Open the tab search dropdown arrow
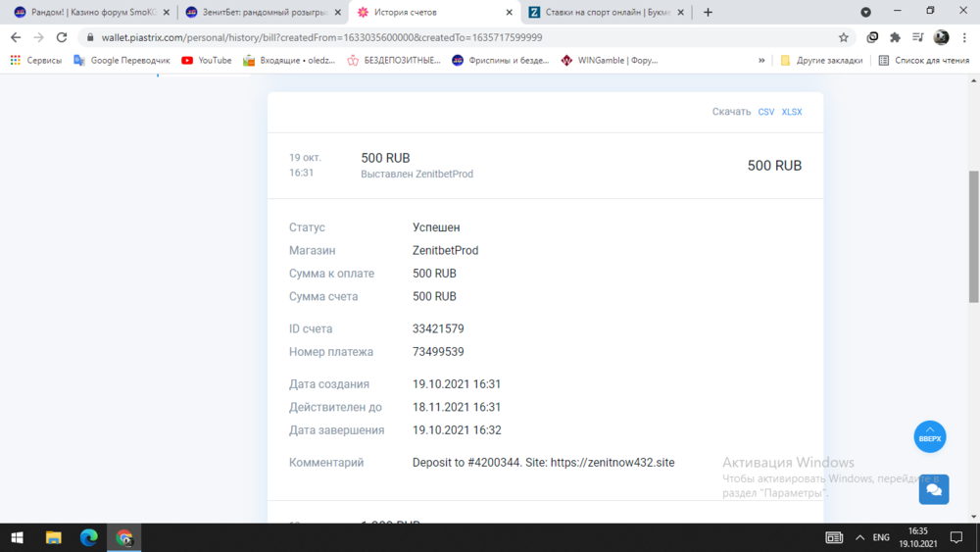 pos(865,13)
